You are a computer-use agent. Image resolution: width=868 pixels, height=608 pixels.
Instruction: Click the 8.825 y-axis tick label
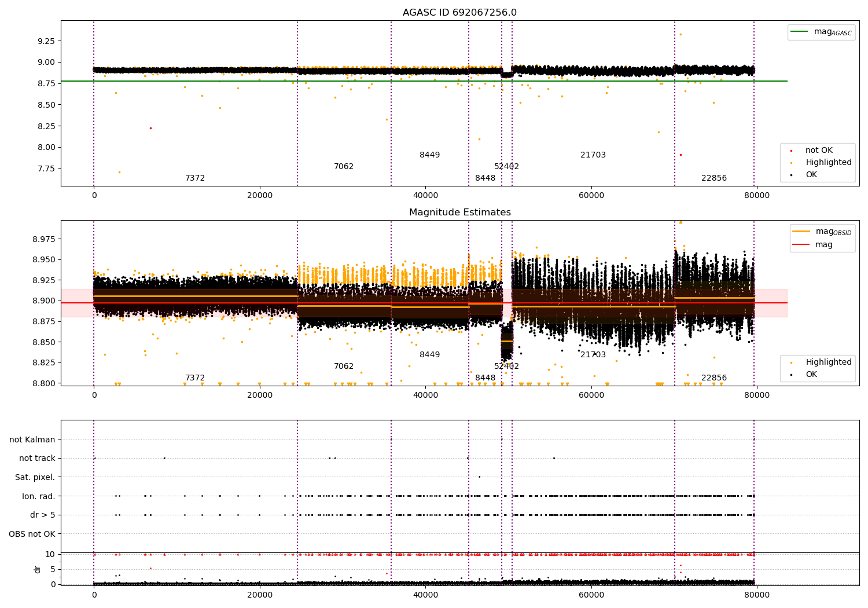click(x=44, y=362)
